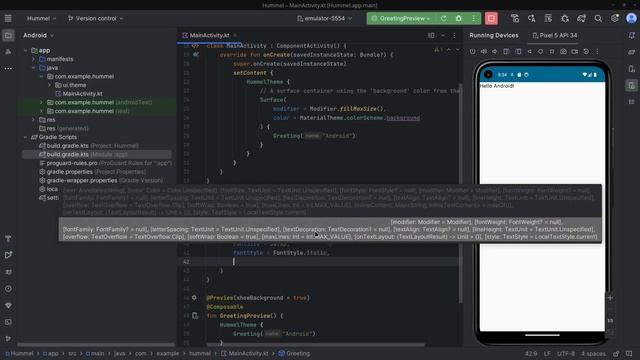Open emulator toolbar more options
640x360 pixels.
[x=597, y=51]
